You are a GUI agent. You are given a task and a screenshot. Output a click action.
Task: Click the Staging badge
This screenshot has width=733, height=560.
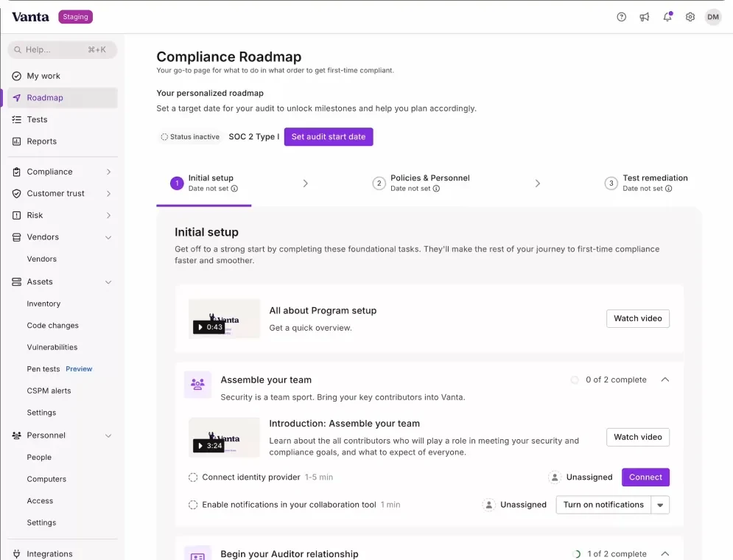pos(75,17)
